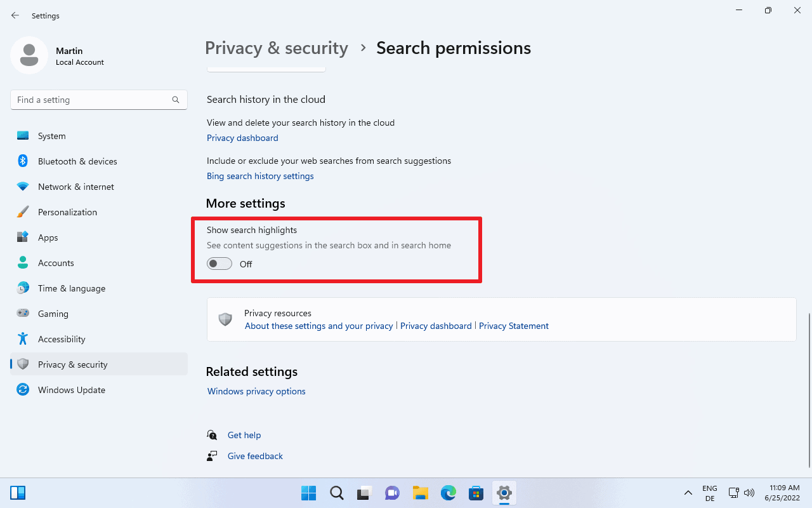Screen dimensions: 812x508
Task: Launch the Chat app from the taskbar
Action: pos(392,493)
